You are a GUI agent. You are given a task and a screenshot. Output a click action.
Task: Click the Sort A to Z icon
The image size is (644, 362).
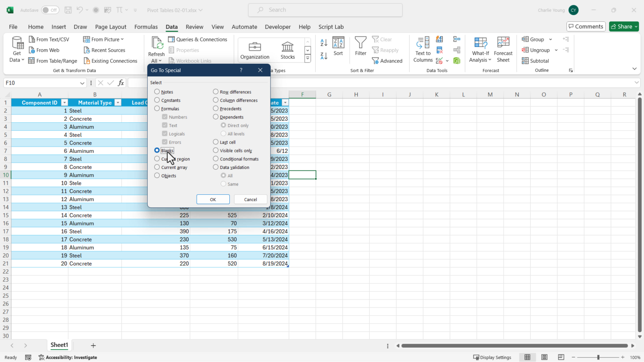[x=324, y=43]
